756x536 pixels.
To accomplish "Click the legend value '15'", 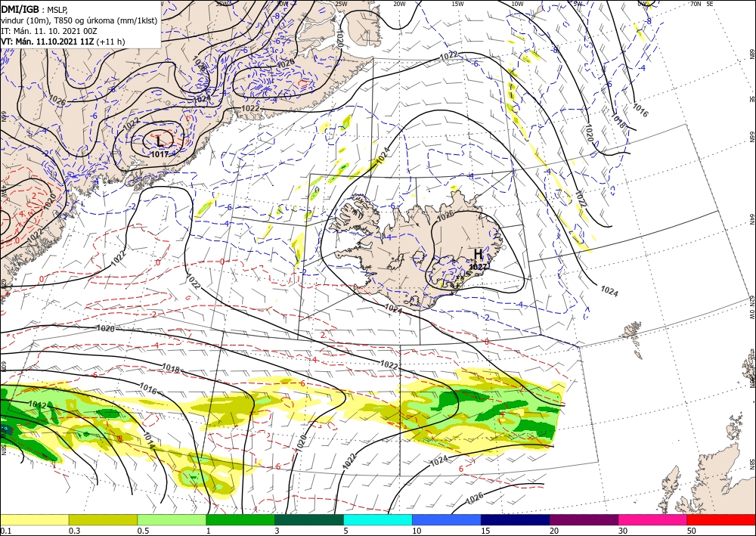I will [x=485, y=530].
